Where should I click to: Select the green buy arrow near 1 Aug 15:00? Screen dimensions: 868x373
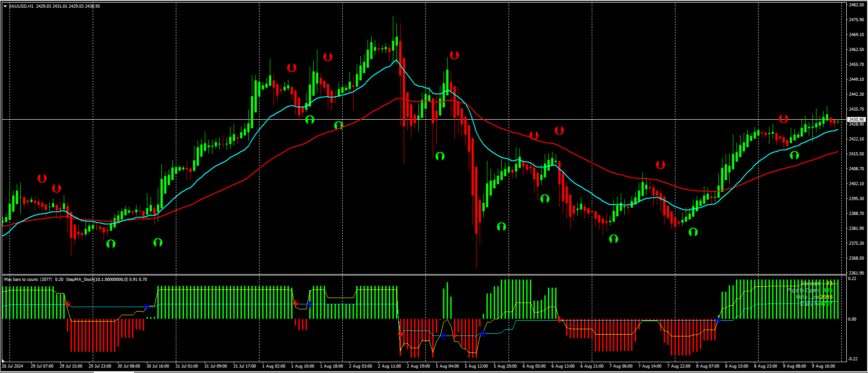coord(310,120)
